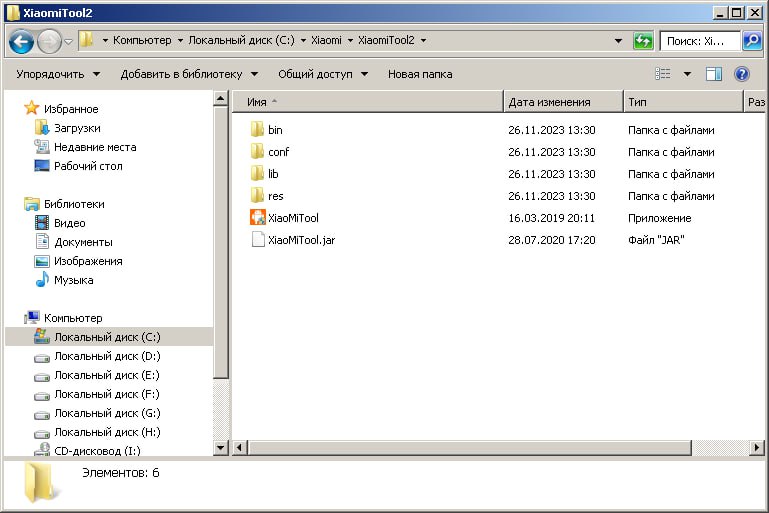Select Компьютер in the address breadcrumb
This screenshot has width=769, height=513.
tap(142, 40)
